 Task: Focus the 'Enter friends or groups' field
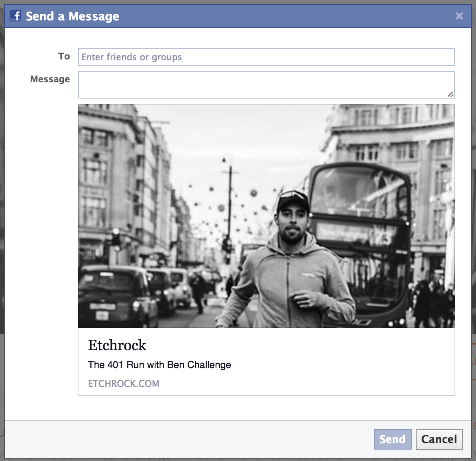266,57
